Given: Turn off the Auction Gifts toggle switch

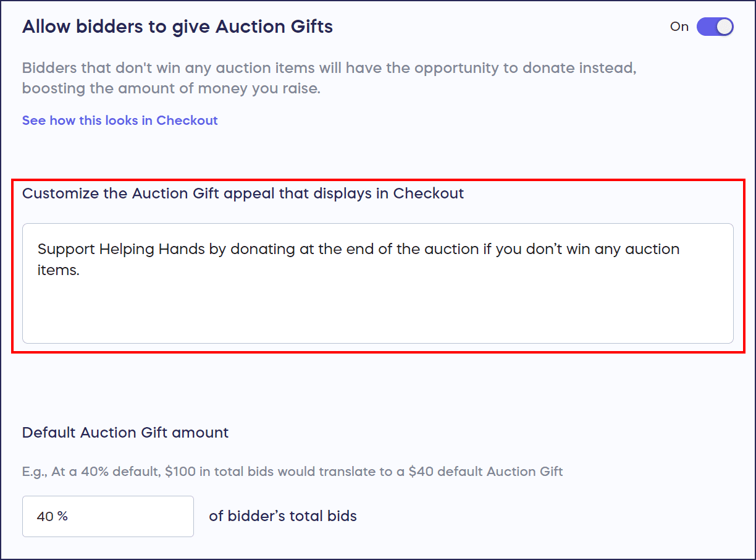Looking at the screenshot, I should click(715, 27).
